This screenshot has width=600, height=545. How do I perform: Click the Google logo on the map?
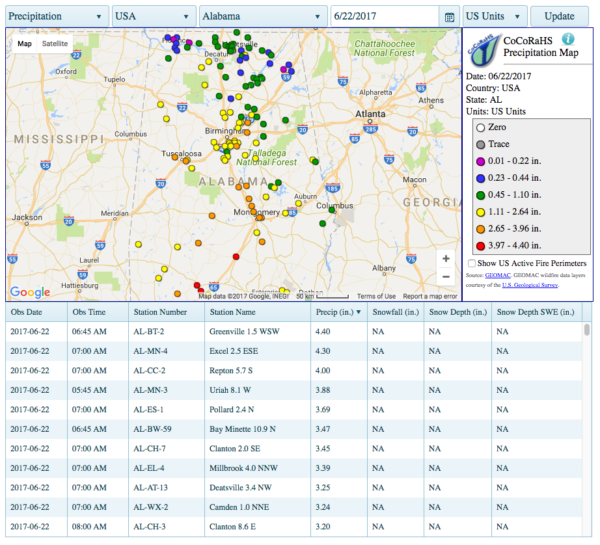tap(30, 292)
